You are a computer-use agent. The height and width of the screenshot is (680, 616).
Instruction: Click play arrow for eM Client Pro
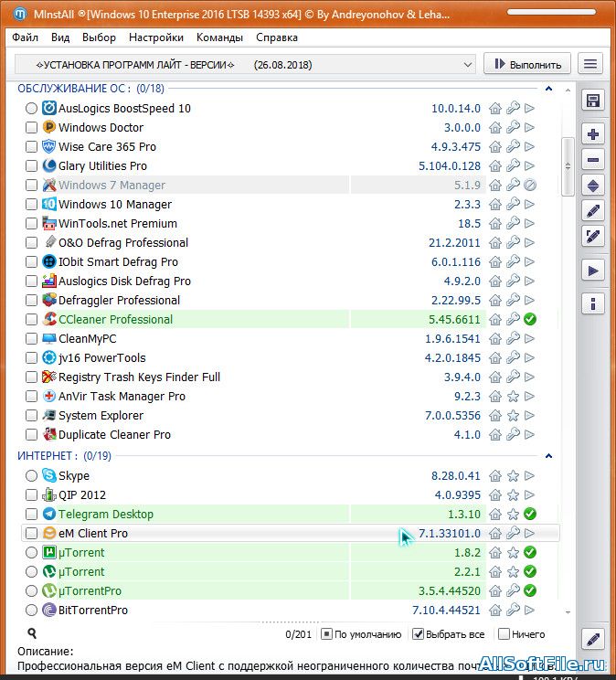[x=529, y=533]
